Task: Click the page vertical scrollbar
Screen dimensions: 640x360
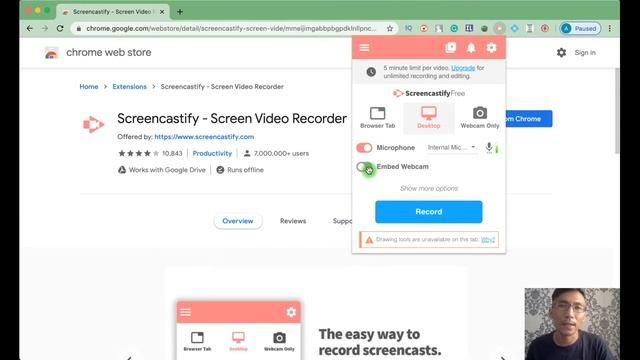Action: click(617, 110)
